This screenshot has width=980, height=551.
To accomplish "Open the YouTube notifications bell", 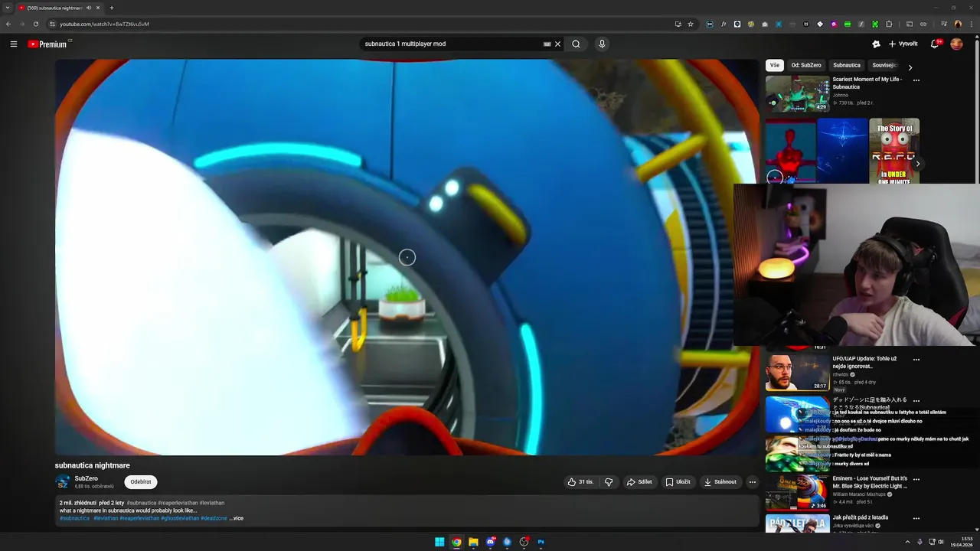I will 934,44.
